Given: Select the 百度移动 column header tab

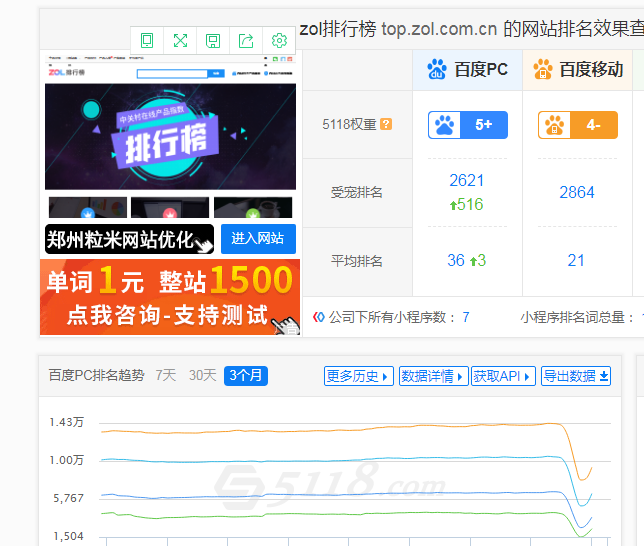Looking at the screenshot, I should coord(577,69).
